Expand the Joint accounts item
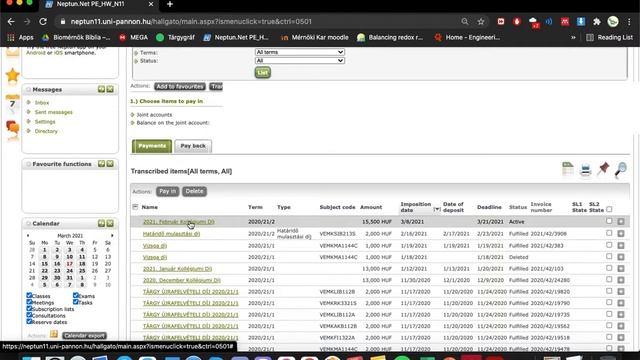Image resolution: width=640 pixels, height=360 pixels. [132, 115]
